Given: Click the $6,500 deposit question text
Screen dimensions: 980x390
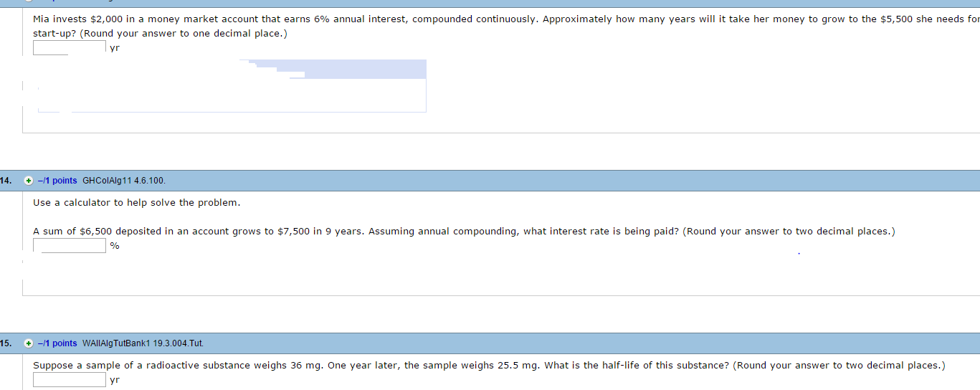Looking at the screenshot, I should point(358,232).
